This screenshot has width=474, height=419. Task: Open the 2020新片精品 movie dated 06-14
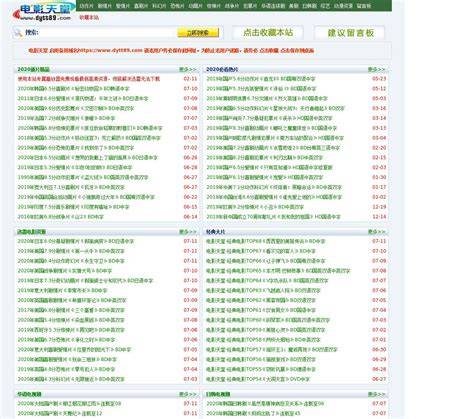[x=61, y=217]
